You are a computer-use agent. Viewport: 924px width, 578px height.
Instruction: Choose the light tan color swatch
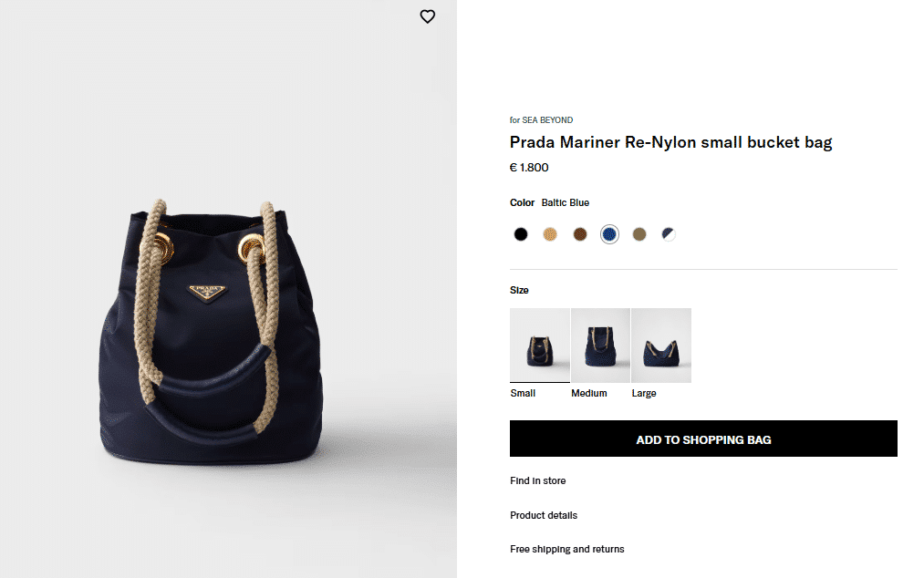point(550,234)
